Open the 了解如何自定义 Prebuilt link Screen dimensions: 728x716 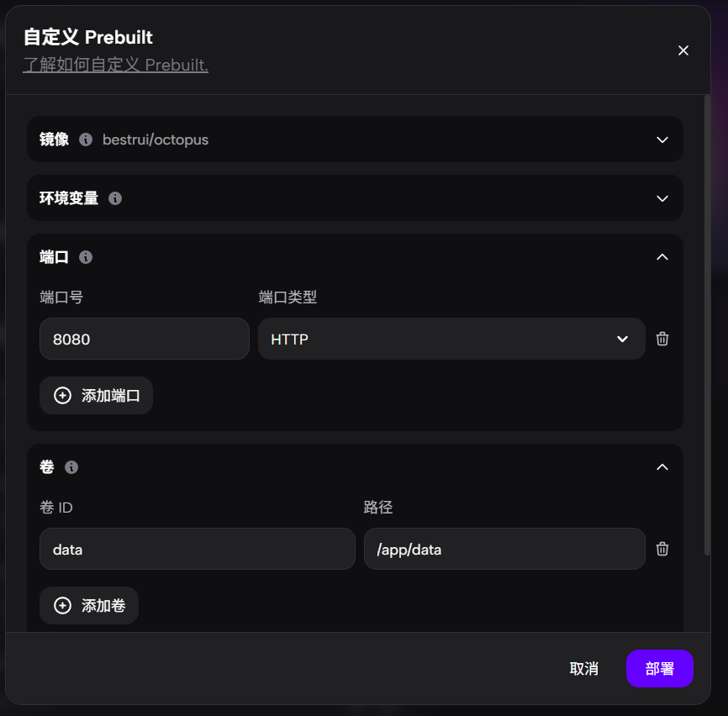click(x=116, y=65)
